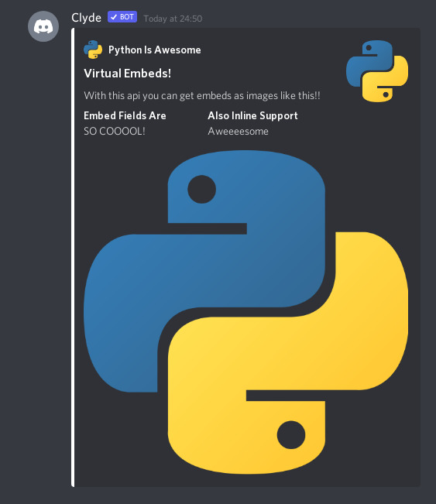The width and height of the screenshot is (436, 504).
Task: Click the "Today at 24:50" timestamp
Action: [173, 19]
